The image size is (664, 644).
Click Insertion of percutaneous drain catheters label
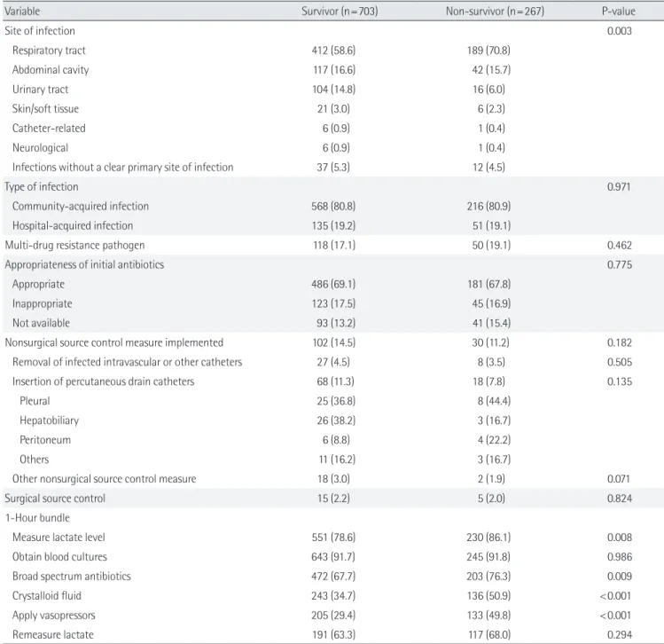(x=104, y=381)
